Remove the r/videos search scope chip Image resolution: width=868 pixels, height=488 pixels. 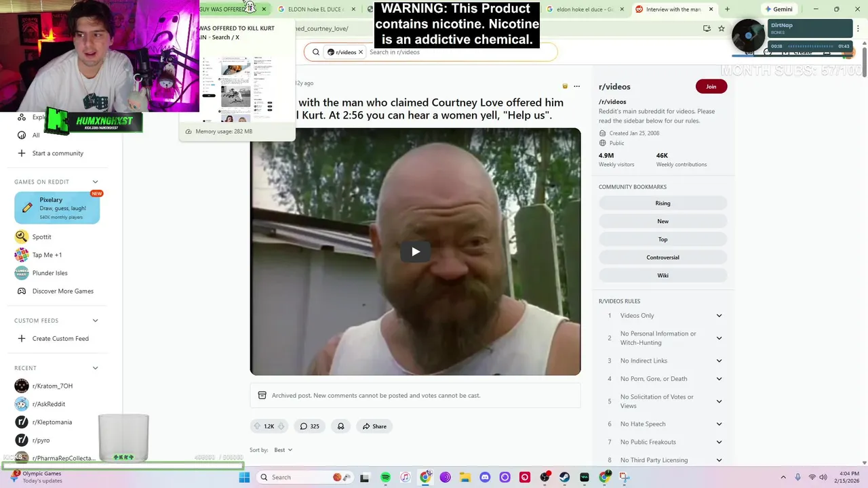coord(361,52)
